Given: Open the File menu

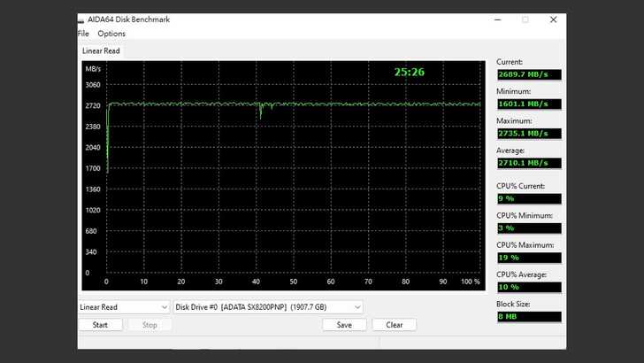Looking at the screenshot, I should (x=83, y=34).
